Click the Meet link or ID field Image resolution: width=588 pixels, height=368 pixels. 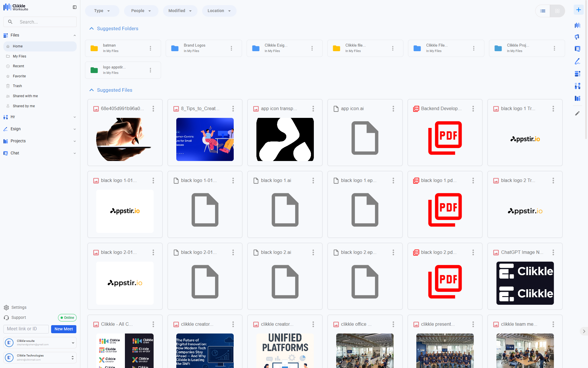pyautogui.click(x=26, y=329)
